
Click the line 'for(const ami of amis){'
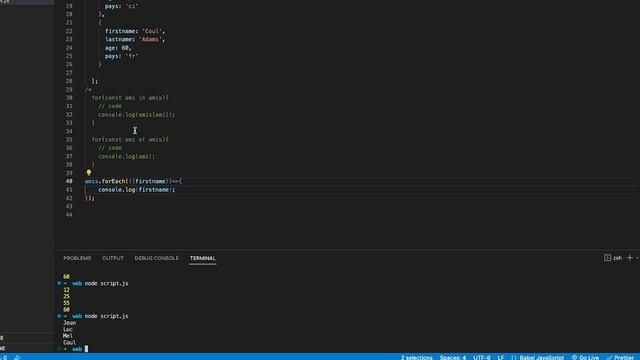pos(130,140)
